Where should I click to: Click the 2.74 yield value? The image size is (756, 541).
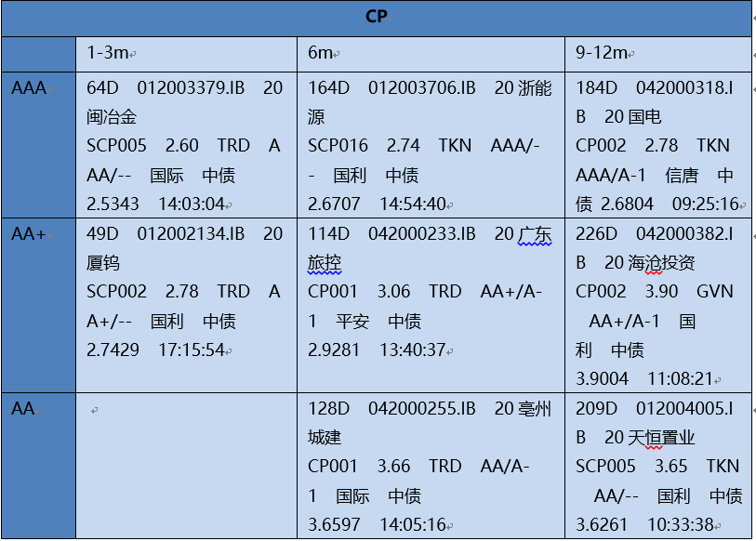pos(403,145)
